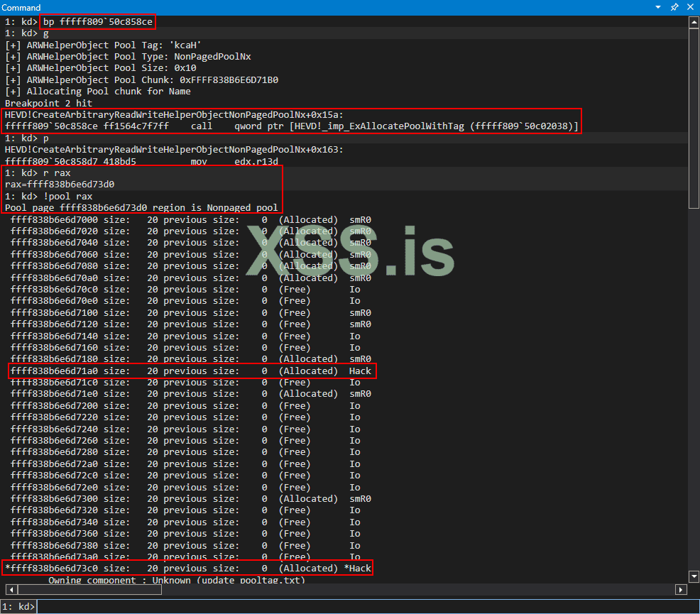Click pool entry ffff838b6e6d70e0

(185, 301)
